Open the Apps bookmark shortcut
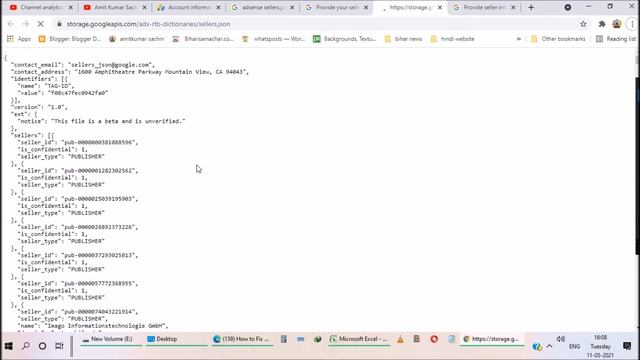The image size is (640, 360). tap(19, 39)
